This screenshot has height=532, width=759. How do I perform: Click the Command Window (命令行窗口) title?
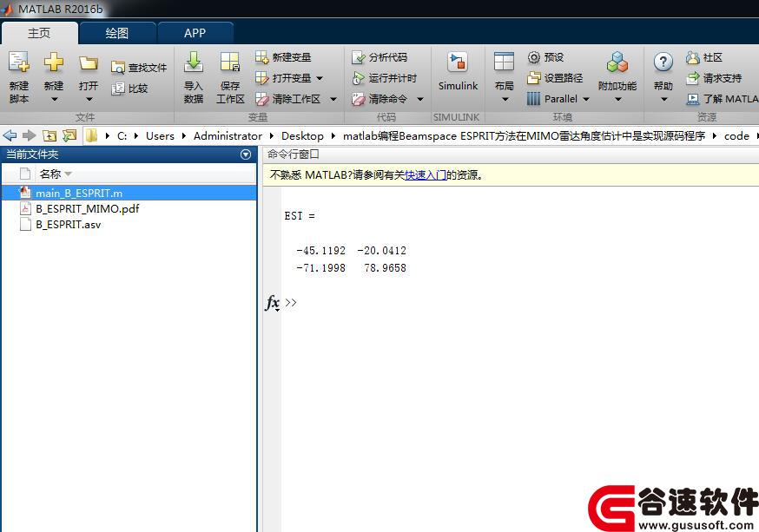tap(294, 154)
